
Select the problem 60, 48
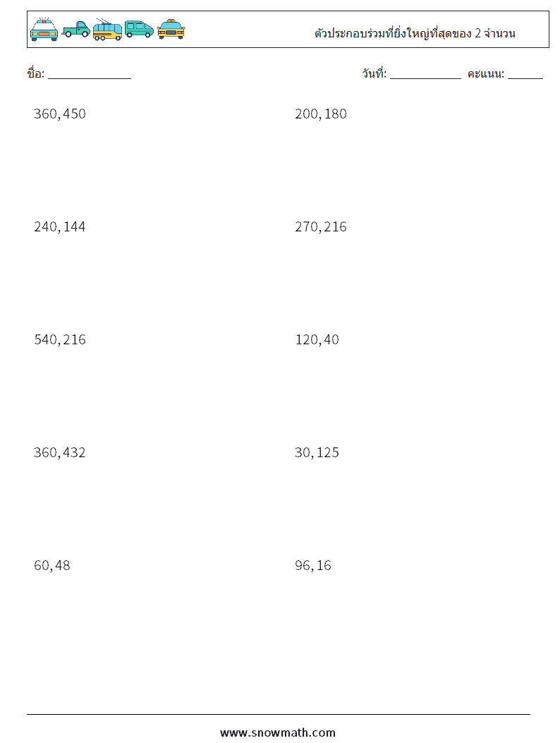point(52,564)
